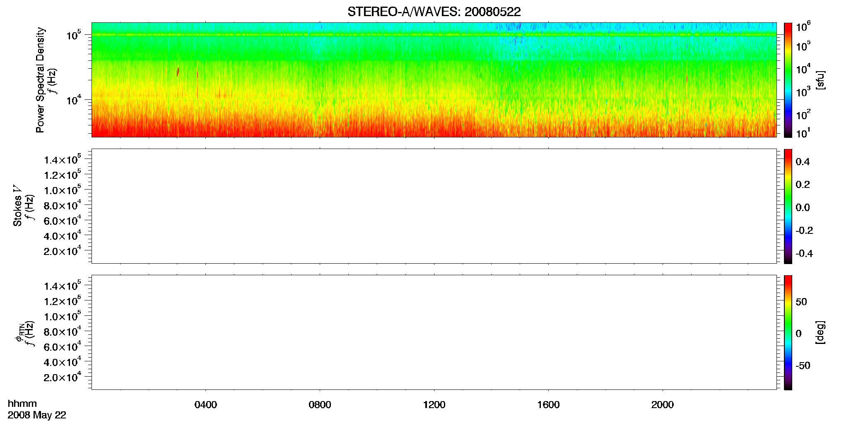Viewport: 868px width, 447px height.
Task: Click the "0400" time tick label
Action: [x=206, y=405]
